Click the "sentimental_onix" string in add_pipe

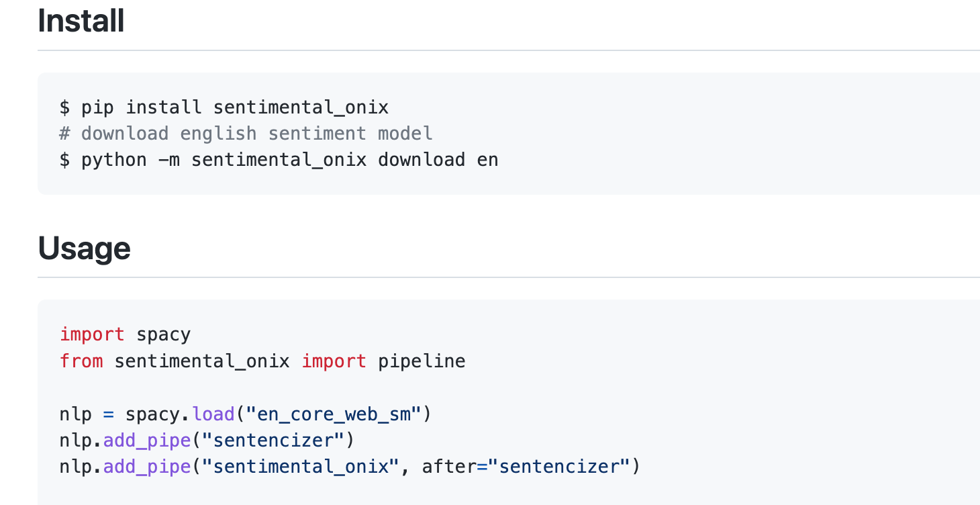295,466
